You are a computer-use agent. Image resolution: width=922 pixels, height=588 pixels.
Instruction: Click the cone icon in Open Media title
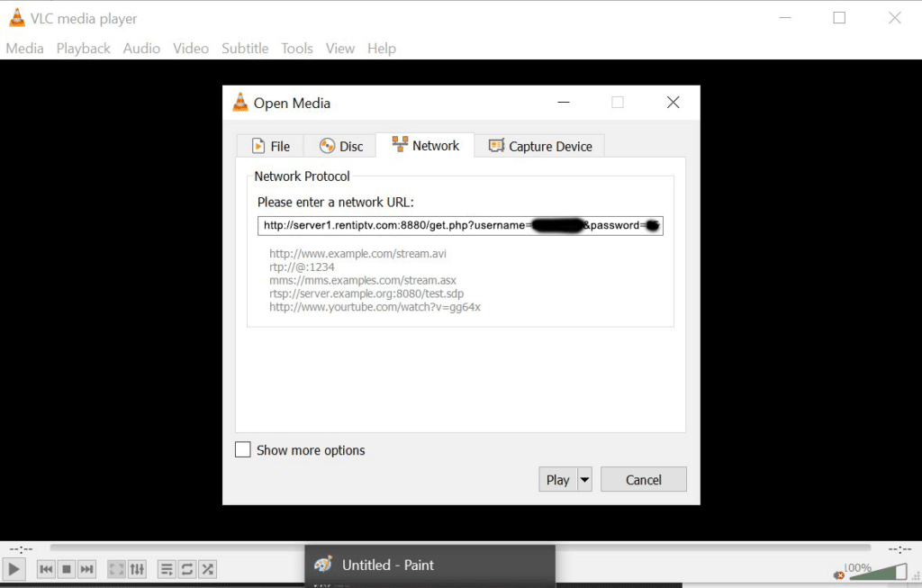240,103
